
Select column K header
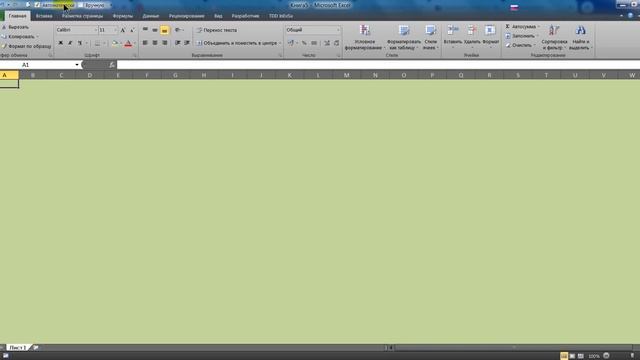pos(289,75)
